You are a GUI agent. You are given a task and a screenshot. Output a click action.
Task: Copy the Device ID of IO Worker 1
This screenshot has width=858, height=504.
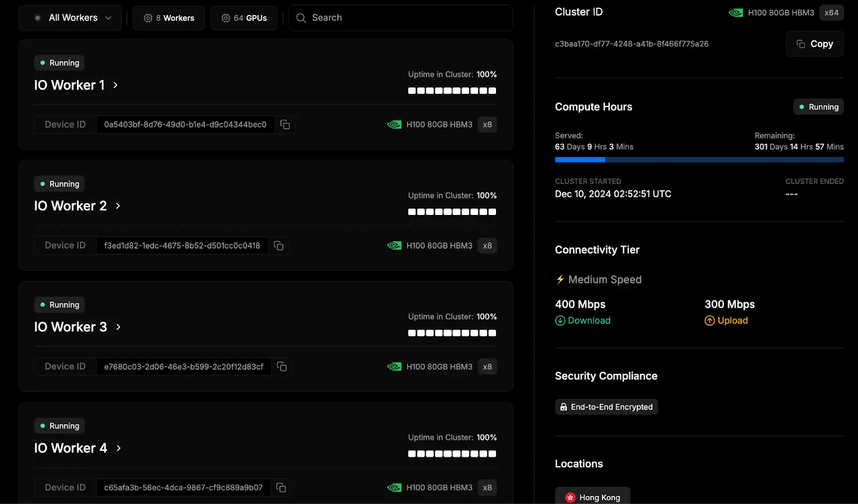tap(285, 124)
